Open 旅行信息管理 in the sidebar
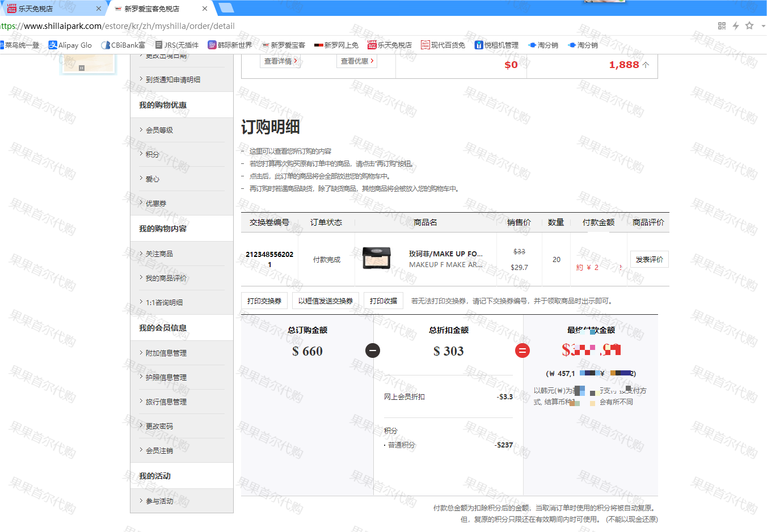 click(x=166, y=402)
